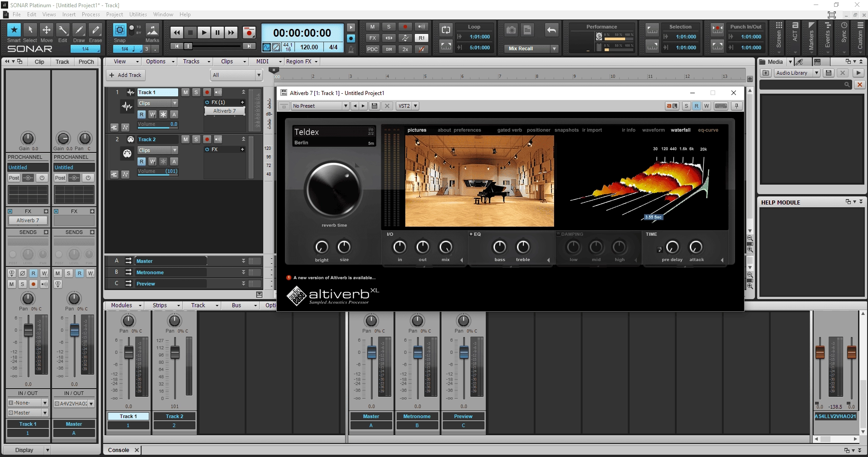The width and height of the screenshot is (868, 457).
Task: Click the Altiverb pre delay knob
Action: tap(672, 247)
